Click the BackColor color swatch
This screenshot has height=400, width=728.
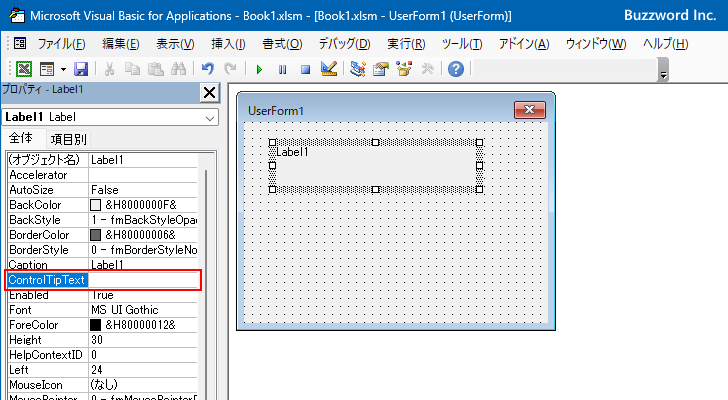[95, 205]
